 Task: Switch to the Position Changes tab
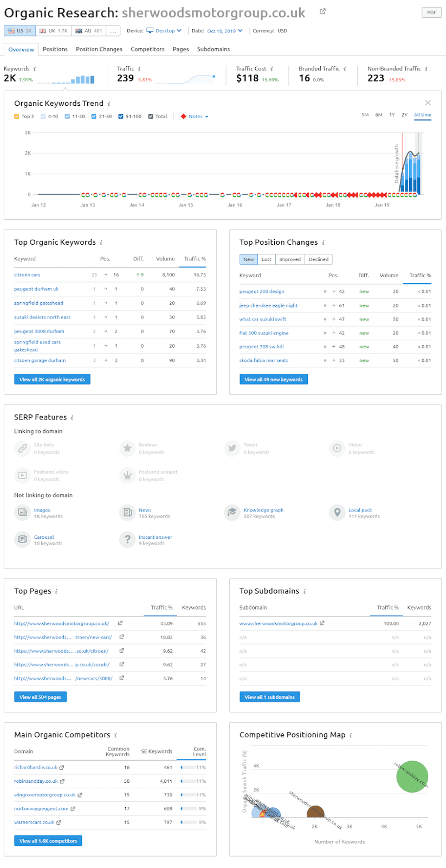tap(99, 49)
